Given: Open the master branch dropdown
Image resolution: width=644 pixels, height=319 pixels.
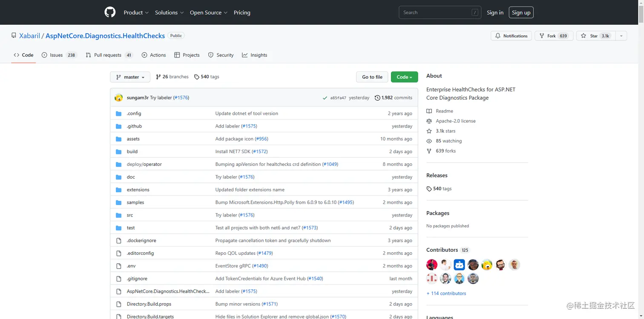Looking at the screenshot, I should pyautogui.click(x=130, y=77).
